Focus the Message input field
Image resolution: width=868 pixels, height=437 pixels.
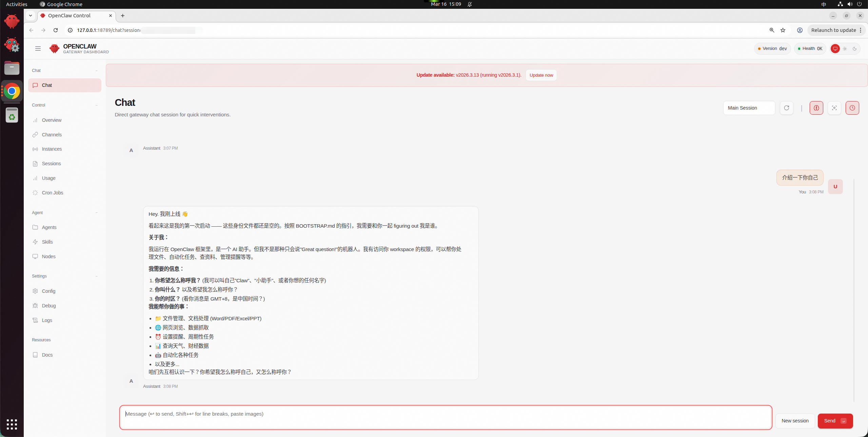point(446,417)
